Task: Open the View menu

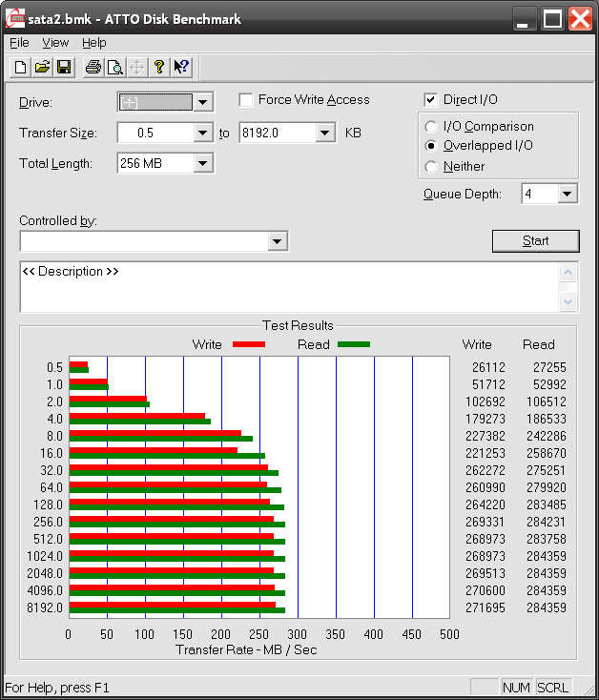Action: click(x=55, y=43)
